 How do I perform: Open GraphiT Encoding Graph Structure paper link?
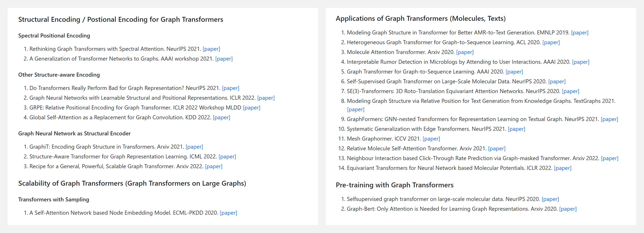click(x=194, y=147)
